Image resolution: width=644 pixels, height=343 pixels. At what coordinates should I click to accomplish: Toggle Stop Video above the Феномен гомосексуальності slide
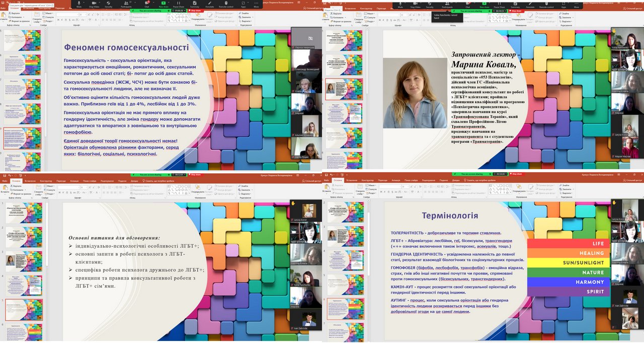(94, 4)
